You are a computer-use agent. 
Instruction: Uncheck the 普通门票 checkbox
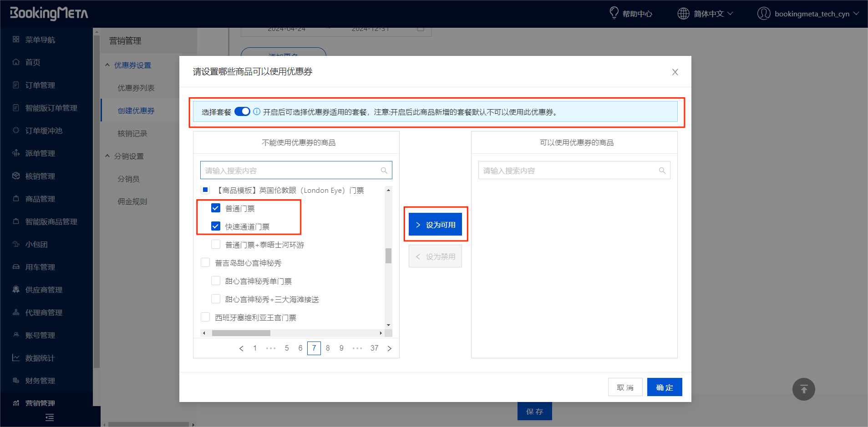(216, 208)
